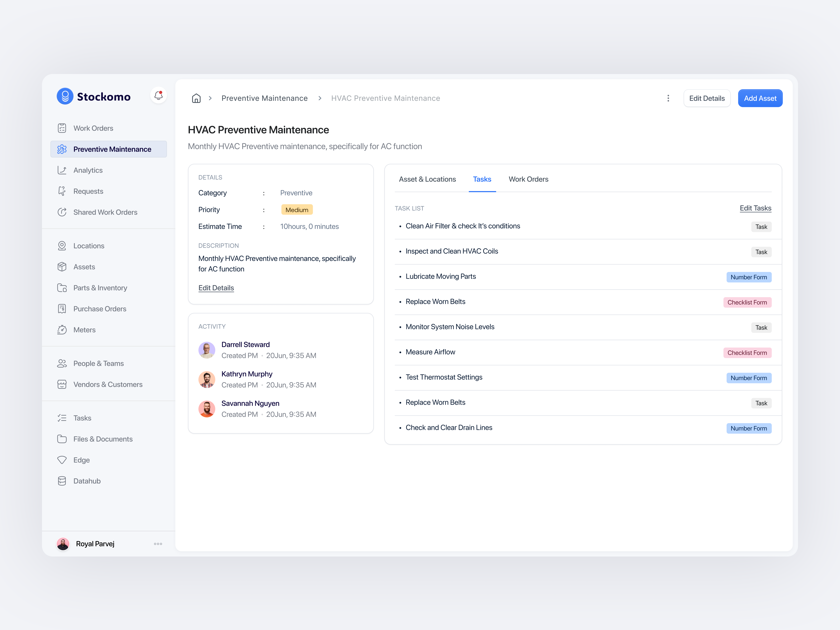Click the Kathryn Murphy activity name

tap(247, 374)
